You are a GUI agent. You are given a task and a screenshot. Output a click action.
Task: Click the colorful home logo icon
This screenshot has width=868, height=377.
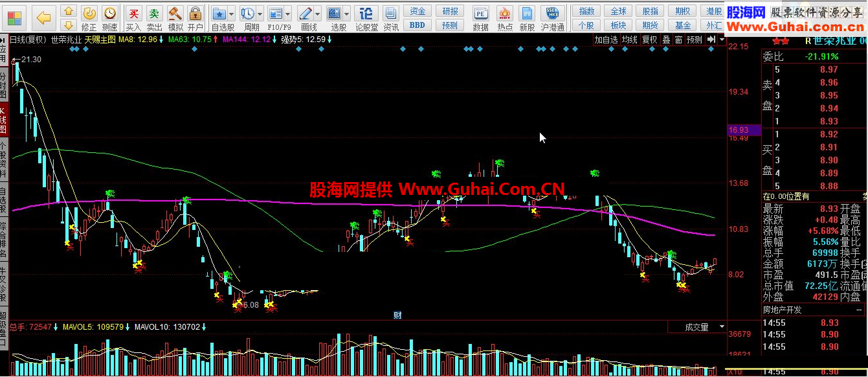point(14,17)
